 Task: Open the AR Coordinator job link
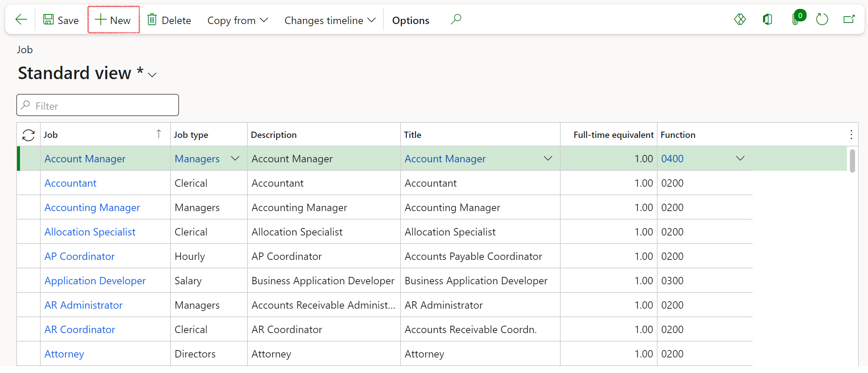[80, 329]
